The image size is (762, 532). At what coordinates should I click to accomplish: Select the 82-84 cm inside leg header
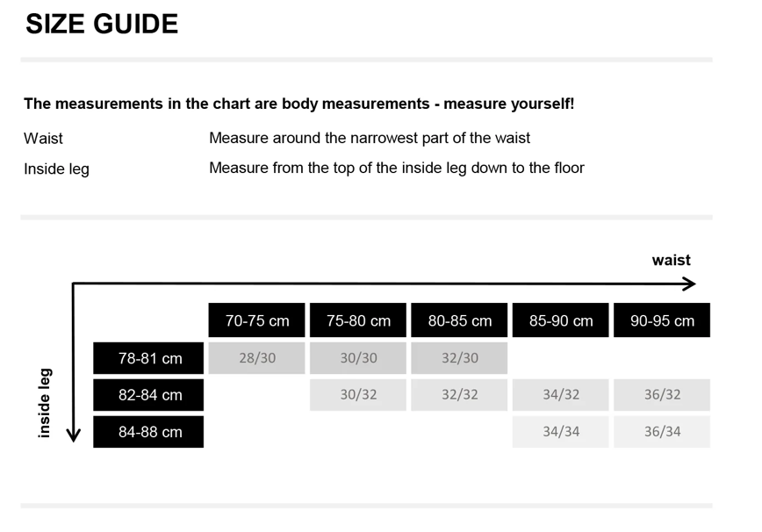(x=149, y=395)
